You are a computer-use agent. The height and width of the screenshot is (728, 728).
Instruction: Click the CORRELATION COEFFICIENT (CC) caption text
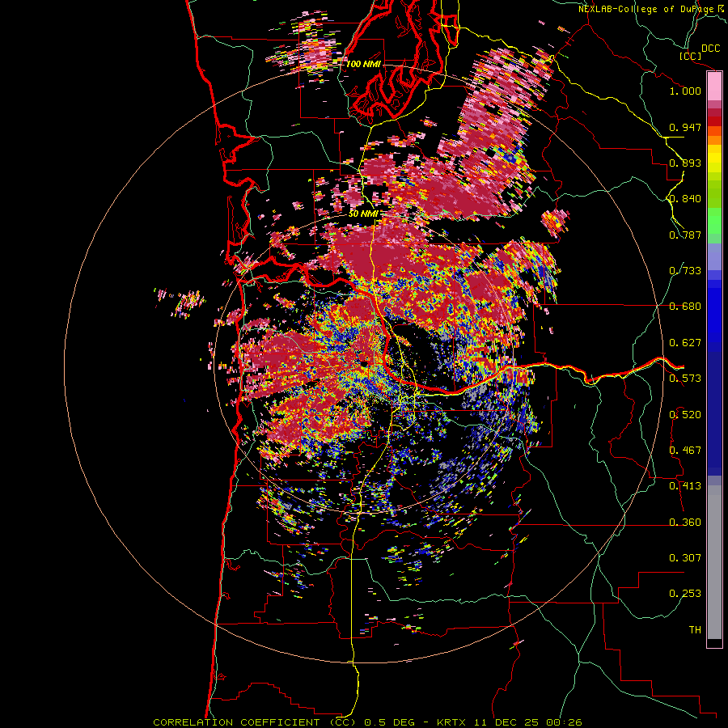(x=255, y=722)
